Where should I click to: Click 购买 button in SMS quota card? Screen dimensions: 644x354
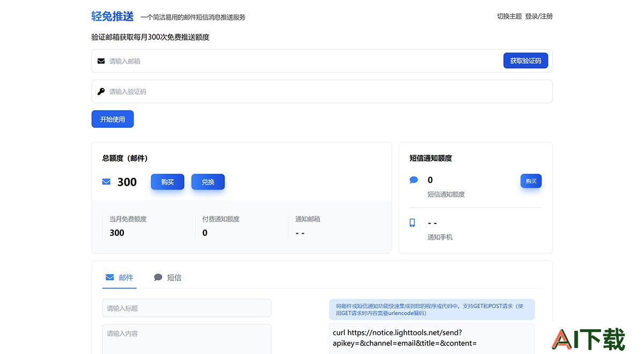point(531,181)
